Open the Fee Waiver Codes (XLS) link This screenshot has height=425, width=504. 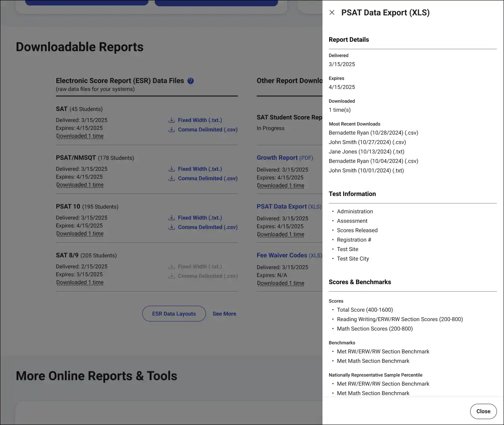(289, 255)
